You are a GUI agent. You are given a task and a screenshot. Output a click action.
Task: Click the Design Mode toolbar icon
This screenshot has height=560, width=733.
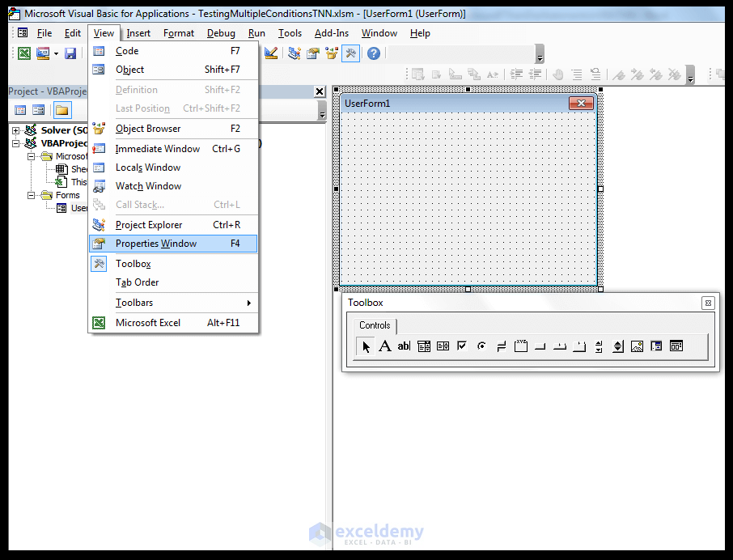point(271,53)
